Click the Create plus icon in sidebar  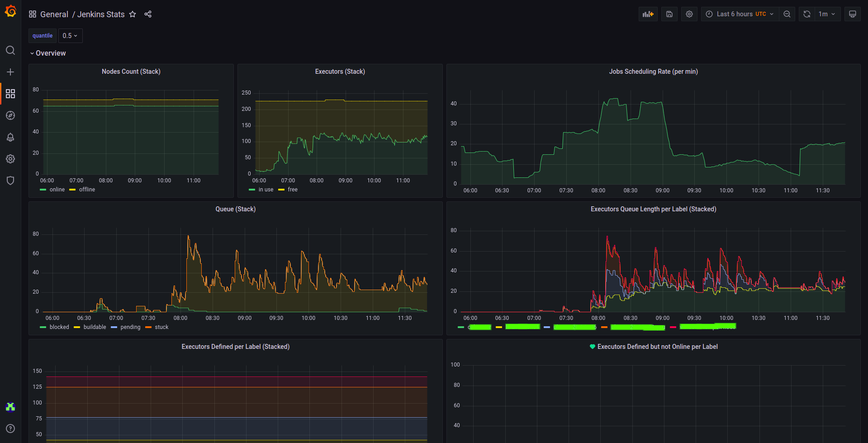pyautogui.click(x=10, y=72)
